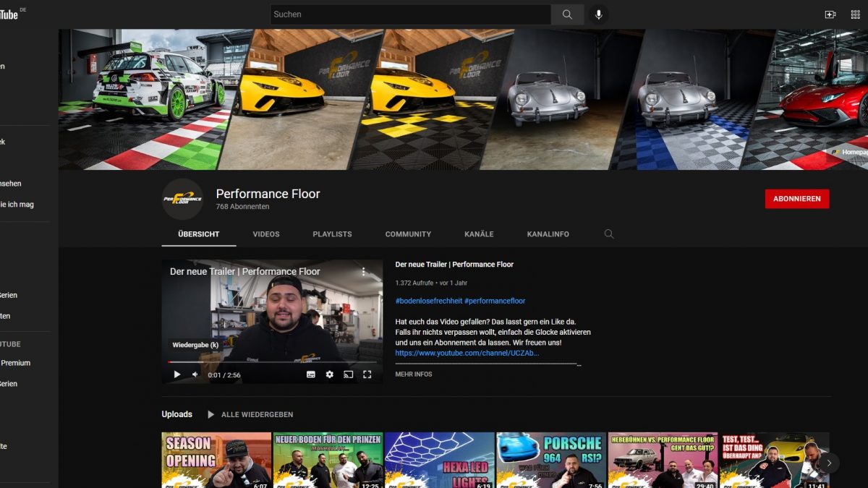The height and width of the screenshot is (488, 868).
Task: Follow the #bodenlosefrechheit hashtag
Action: 428,301
